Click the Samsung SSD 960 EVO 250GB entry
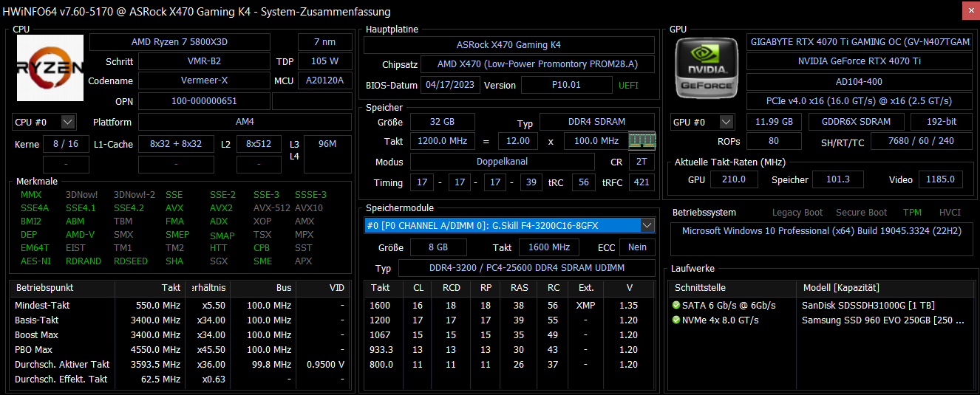The image size is (980, 395). (883, 320)
